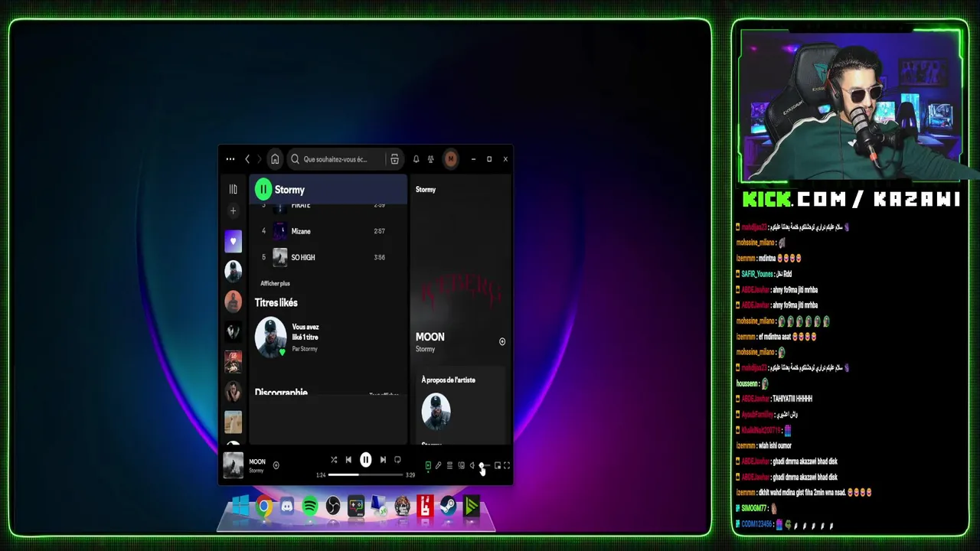This screenshot has height=551, width=980.
Task: Create a playlist with the plus button
Action: [234, 210]
